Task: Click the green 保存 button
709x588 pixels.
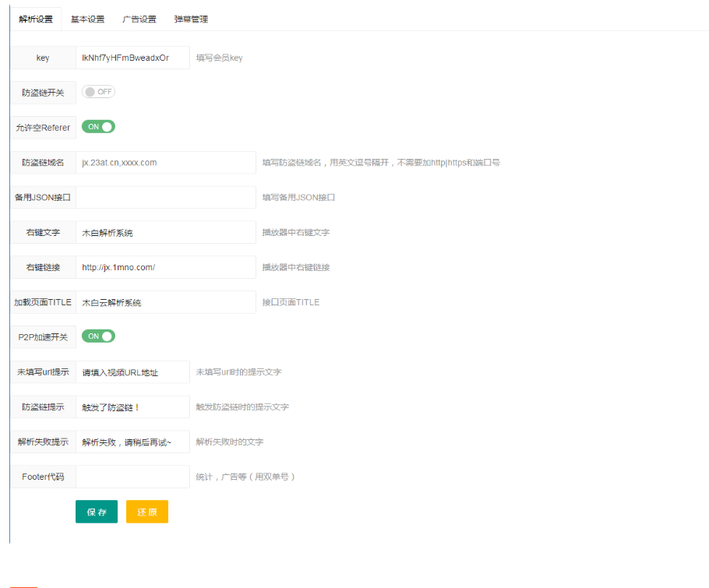Action: click(x=96, y=512)
